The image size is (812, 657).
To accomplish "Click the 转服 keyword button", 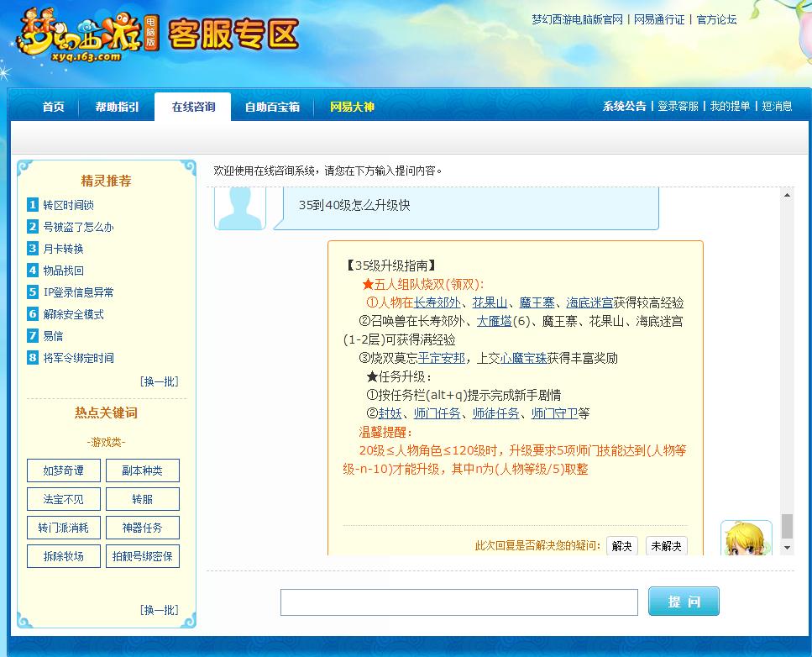I will 142,498.
